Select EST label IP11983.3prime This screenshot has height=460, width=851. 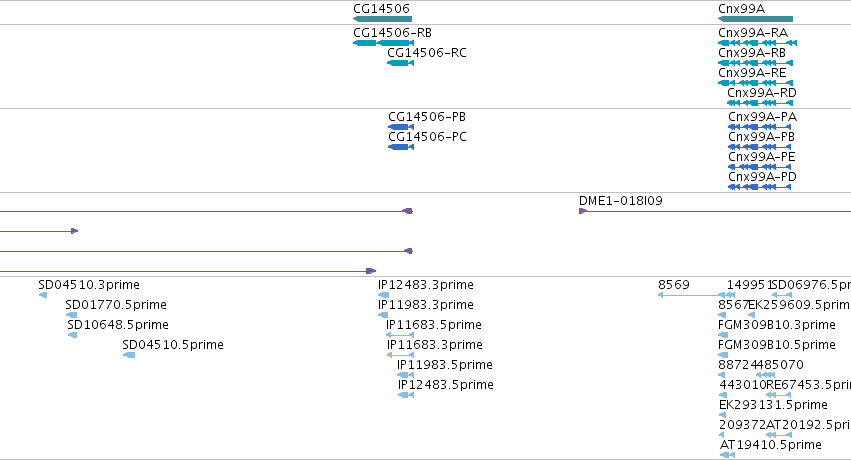(426, 305)
